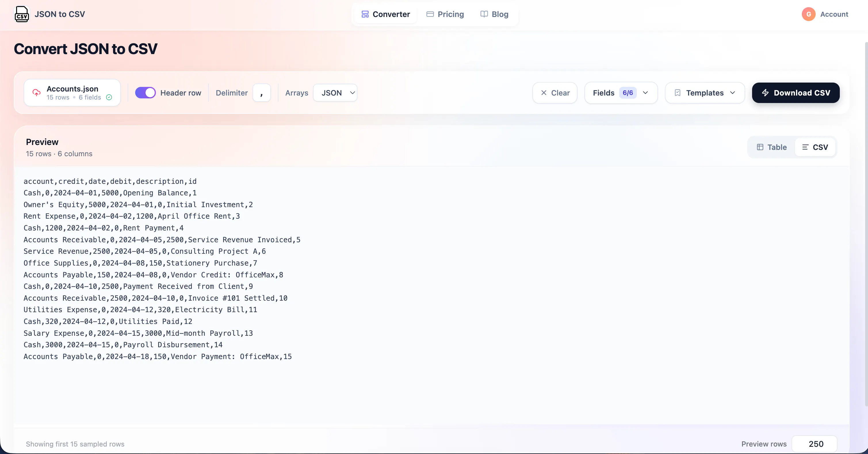
Task: Click the Download CSV button
Action: 795,93
